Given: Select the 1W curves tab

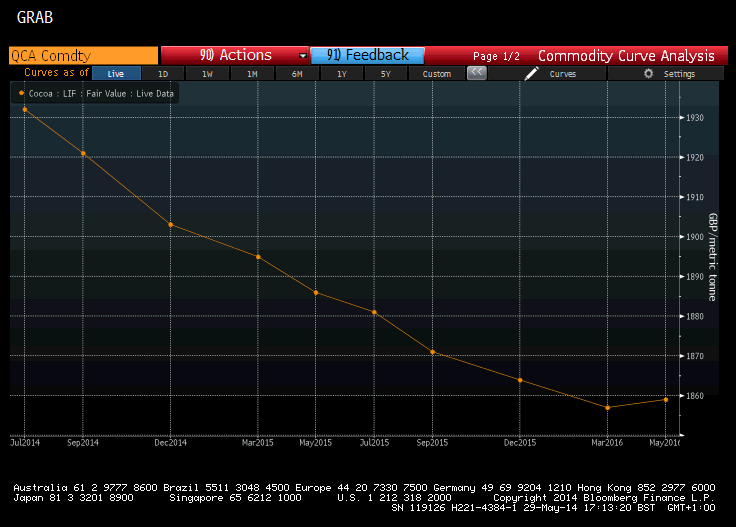Looking at the screenshot, I should (207, 74).
